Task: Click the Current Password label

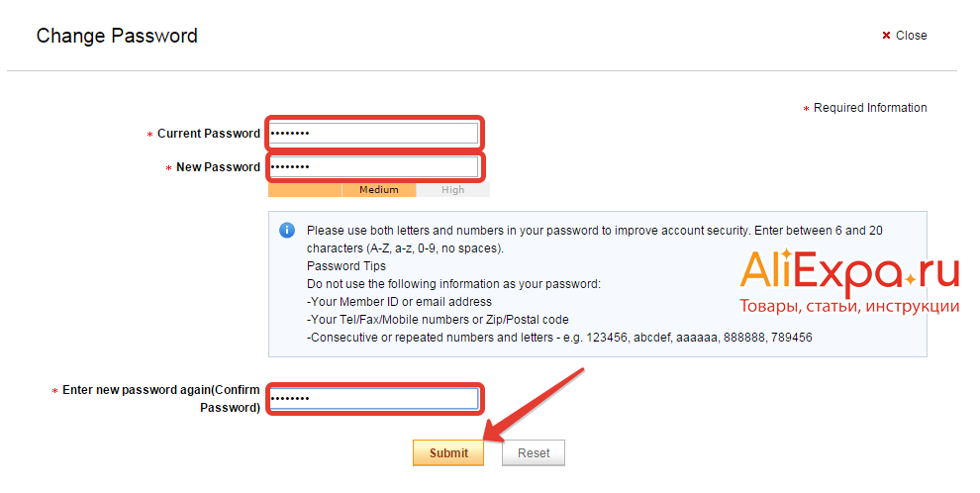Action: click(208, 134)
